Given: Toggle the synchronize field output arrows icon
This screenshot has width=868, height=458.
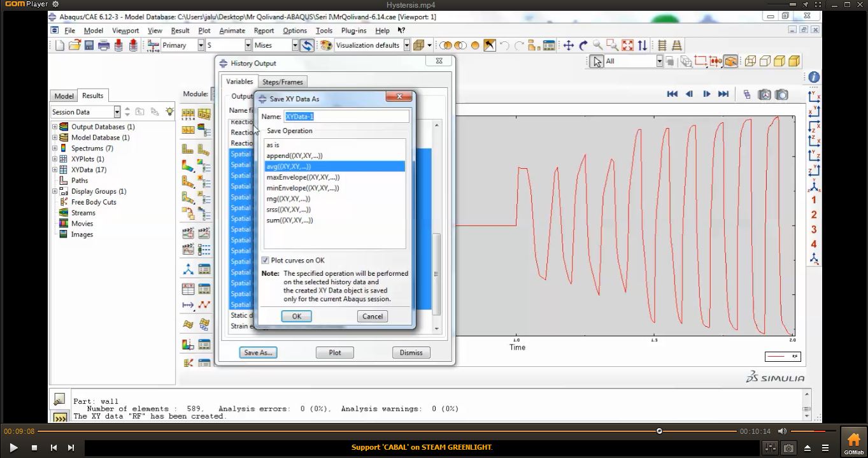Looking at the screenshot, I should point(308,45).
